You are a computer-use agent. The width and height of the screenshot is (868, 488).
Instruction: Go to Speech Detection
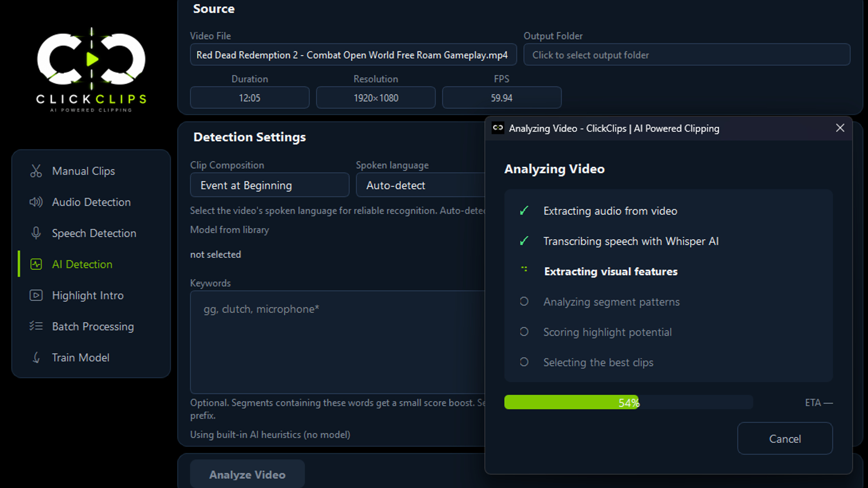[91, 233]
